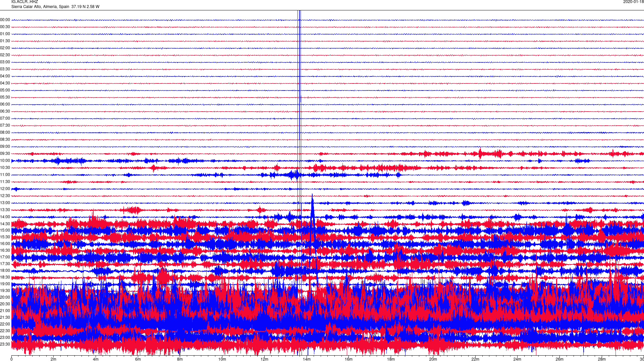Image resolution: width=644 pixels, height=362 pixels.
Task: Click the 26m tick on the time axis
Action: click(x=559, y=359)
